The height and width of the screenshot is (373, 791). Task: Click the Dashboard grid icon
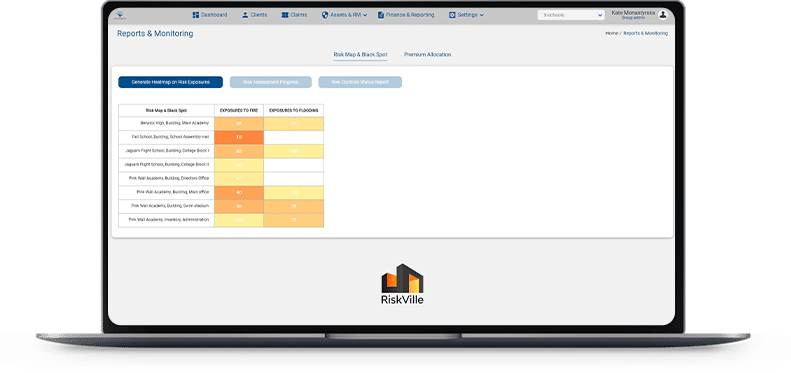(196, 15)
